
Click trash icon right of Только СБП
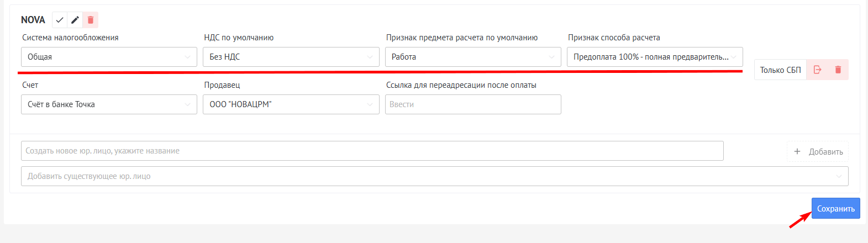(838, 70)
